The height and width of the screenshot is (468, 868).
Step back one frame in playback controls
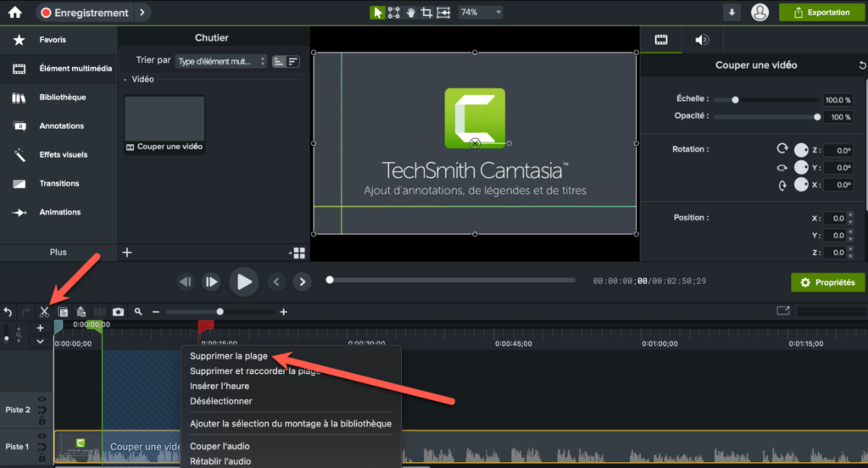click(186, 282)
